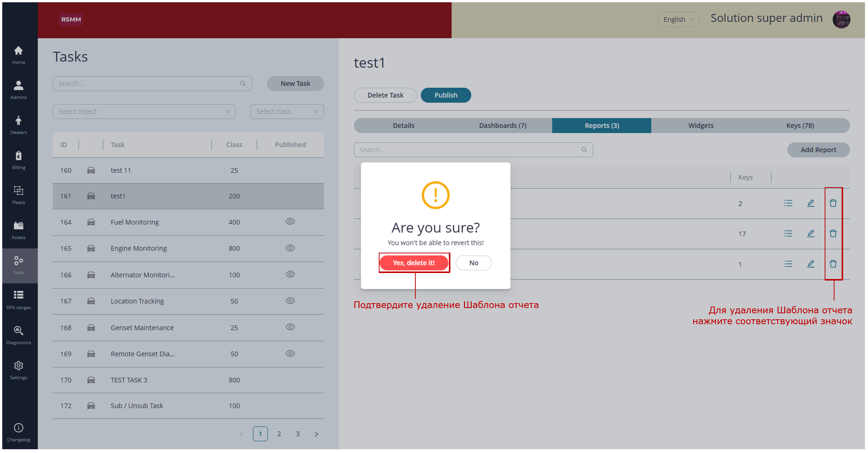868x453 pixels.
Task: Edit the report with 17 keys
Action: pos(810,233)
